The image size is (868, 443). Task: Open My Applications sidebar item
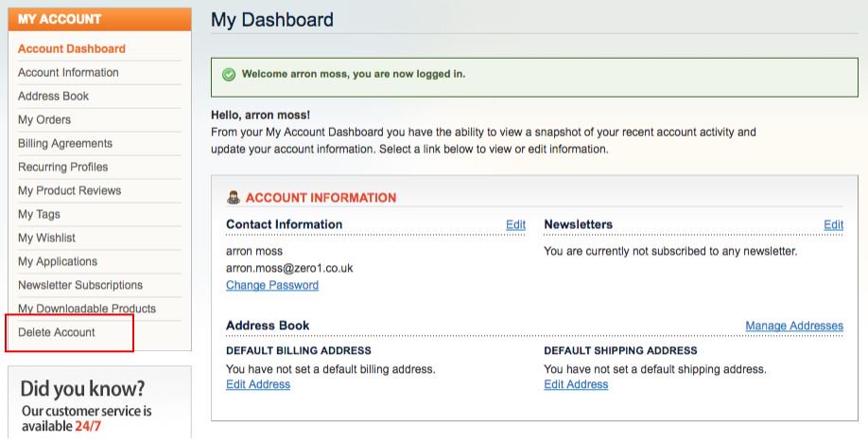(58, 261)
